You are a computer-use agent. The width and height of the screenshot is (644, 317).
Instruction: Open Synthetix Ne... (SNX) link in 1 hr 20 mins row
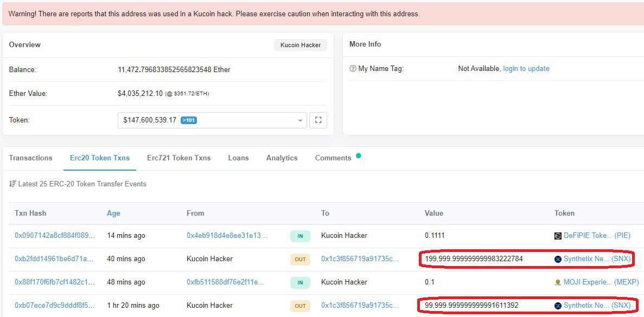point(597,306)
